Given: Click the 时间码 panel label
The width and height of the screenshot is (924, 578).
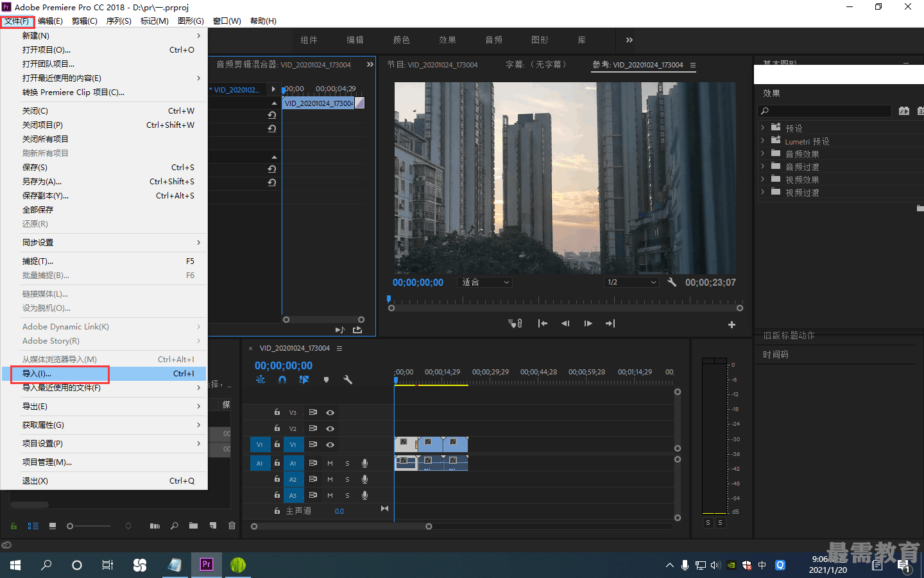Looking at the screenshot, I should pyautogui.click(x=776, y=355).
